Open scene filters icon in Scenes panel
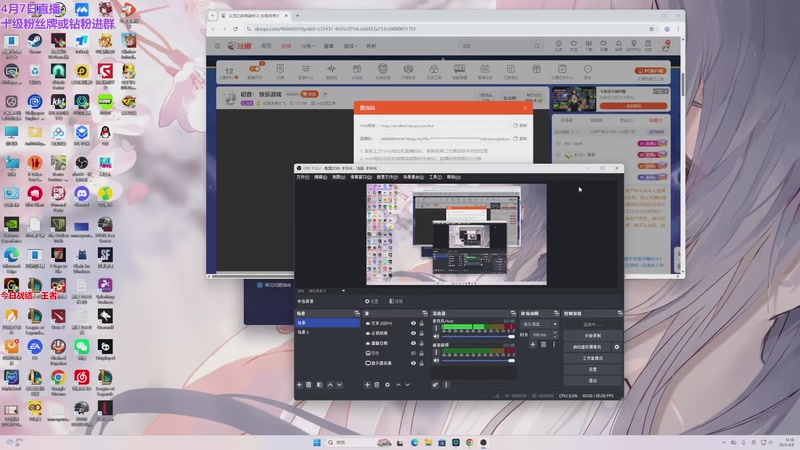This screenshot has height=450, width=800. 319,385
